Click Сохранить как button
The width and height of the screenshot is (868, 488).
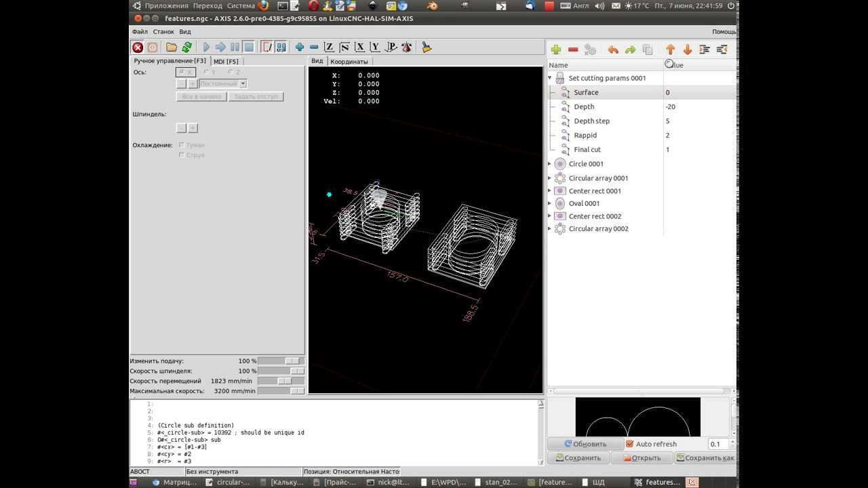tap(705, 458)
